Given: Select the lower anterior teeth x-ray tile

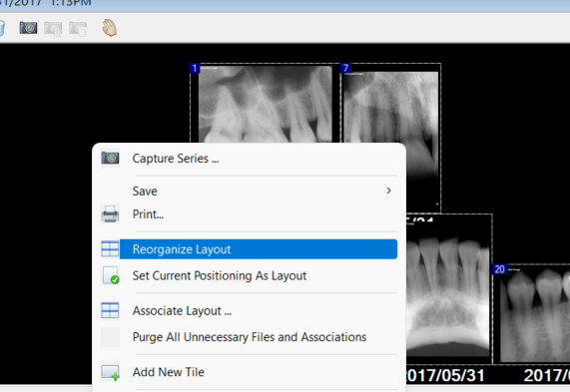Looking at the screenshot, I should point(449,289).
